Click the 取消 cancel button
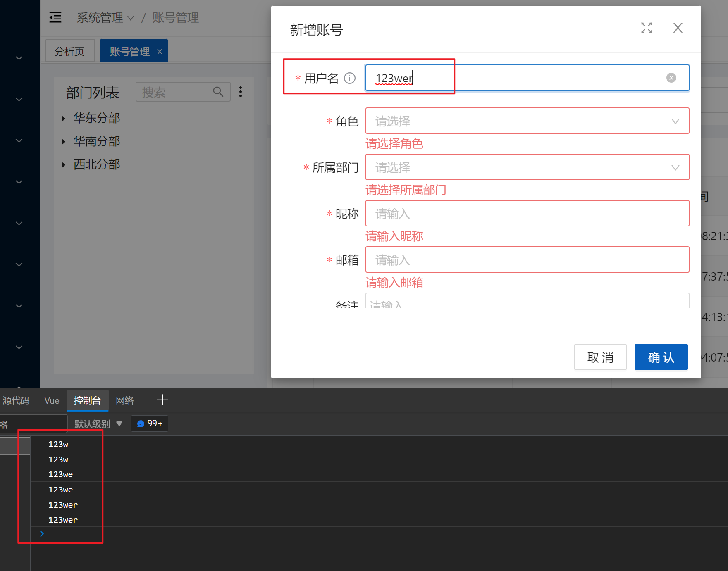Screen dimensions: 728x571 pos(600,357)
